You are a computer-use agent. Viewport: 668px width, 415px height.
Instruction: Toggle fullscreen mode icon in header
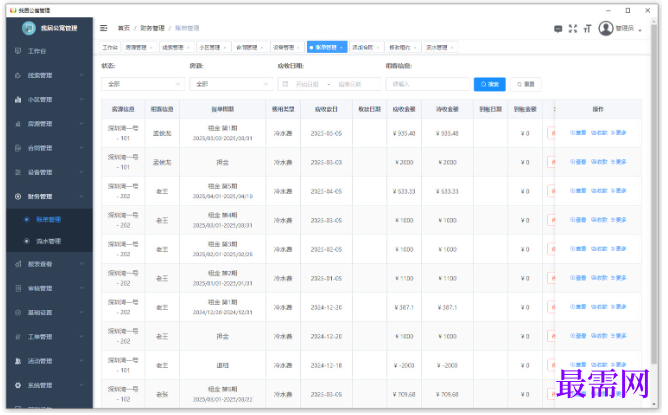573,29
